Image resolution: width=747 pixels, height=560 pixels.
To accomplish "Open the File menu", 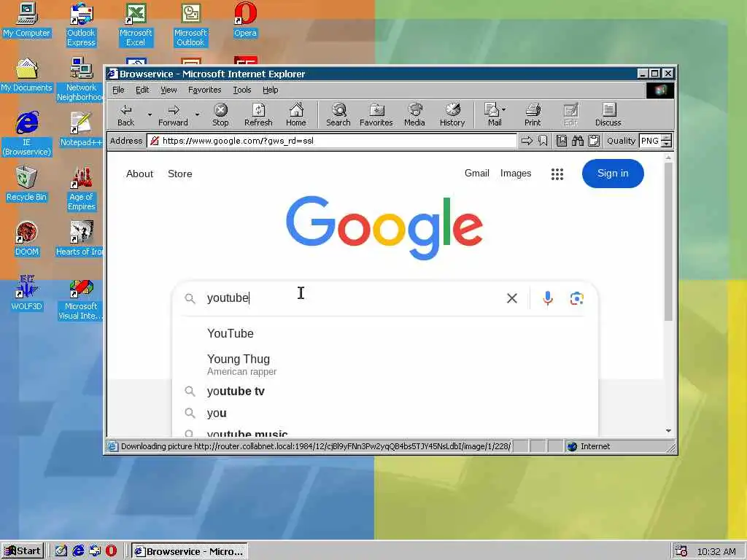I will pos(118,90).
